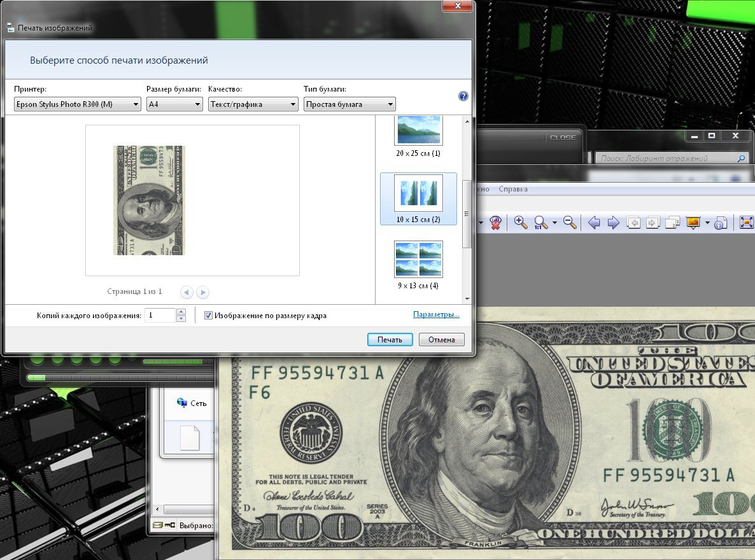The image size is (755, 560).
Task: Select the 9 x 13 см (4) layout
Action: tap(418, 265)
